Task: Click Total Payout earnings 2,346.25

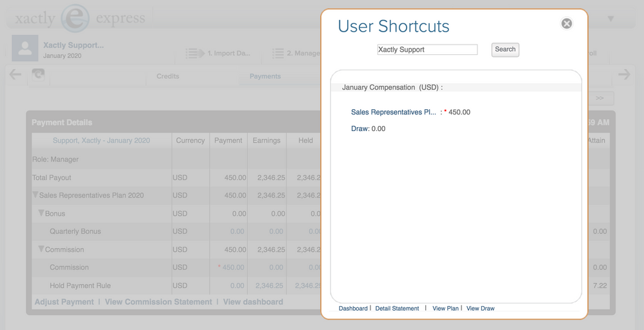Action: (271, 178)
